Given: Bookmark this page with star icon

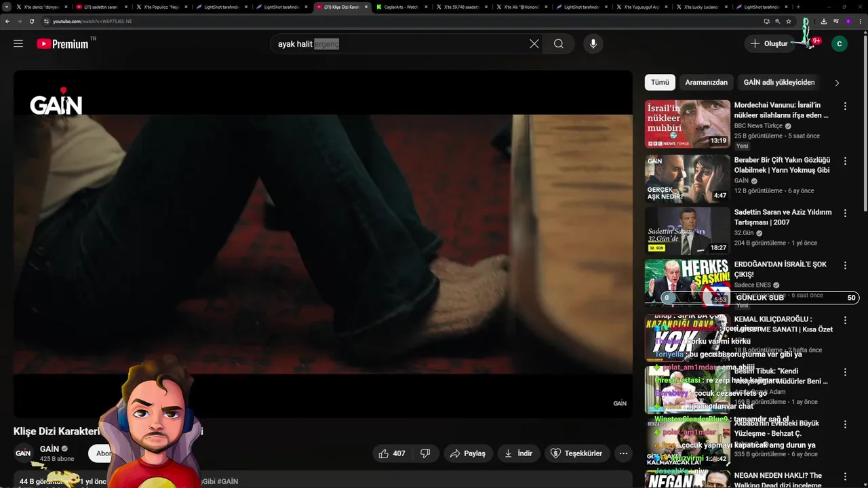Looking at the screenshot, I should point(789,21).
